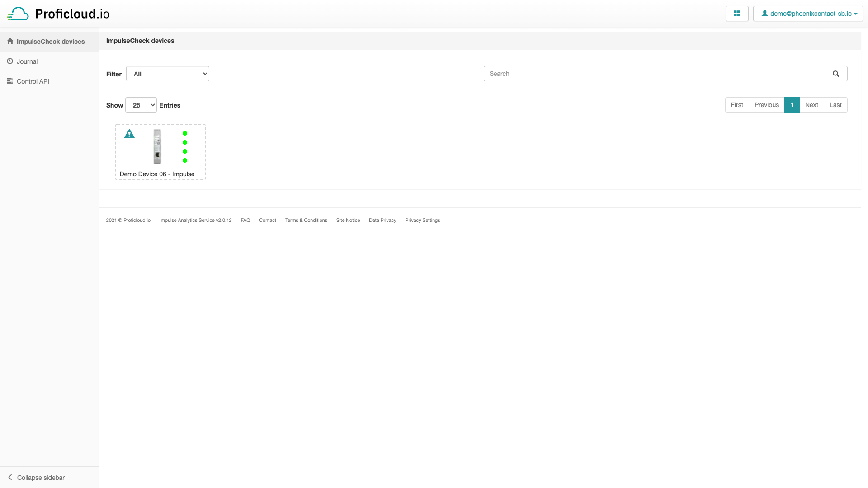Expand the demo@phoenixcontact-sb.io account menu
This screenshot has height=488, width=868.
(808, 13)
